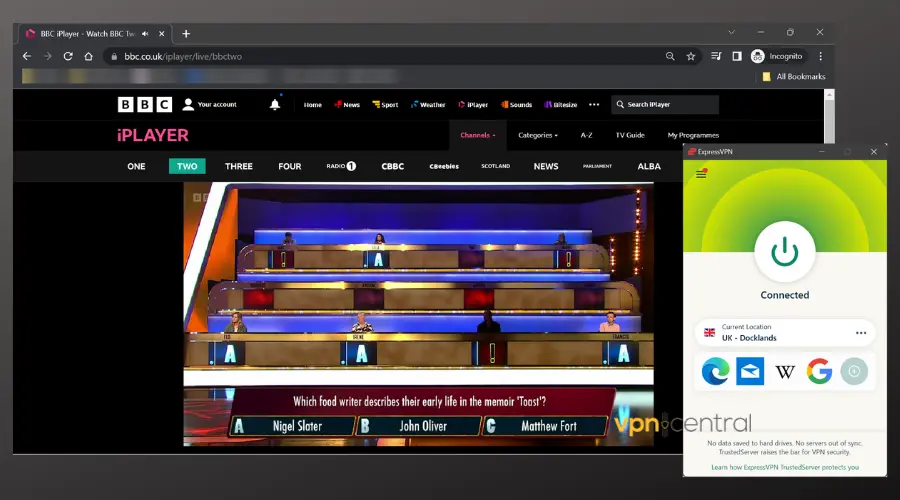This screenshot has width=900, height=500.
Task: Open Your account
Action: point(210,104)
